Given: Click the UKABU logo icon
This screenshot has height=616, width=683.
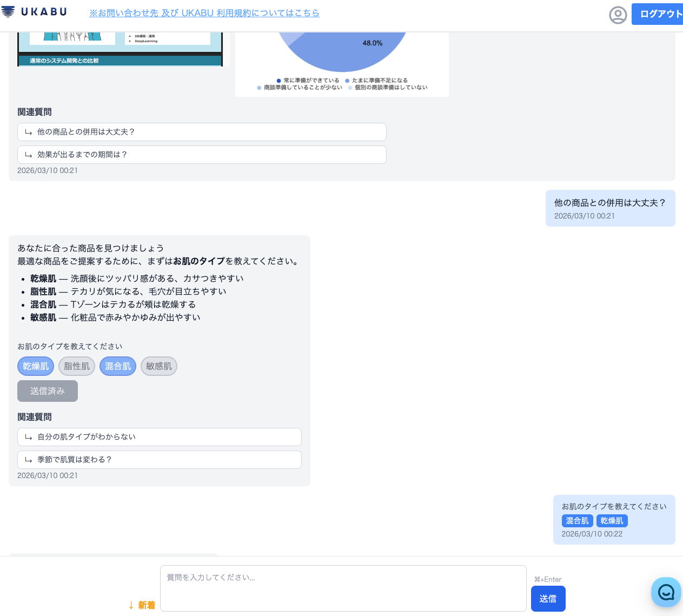Looking at the screenshot, I should [x=8, y=11].
